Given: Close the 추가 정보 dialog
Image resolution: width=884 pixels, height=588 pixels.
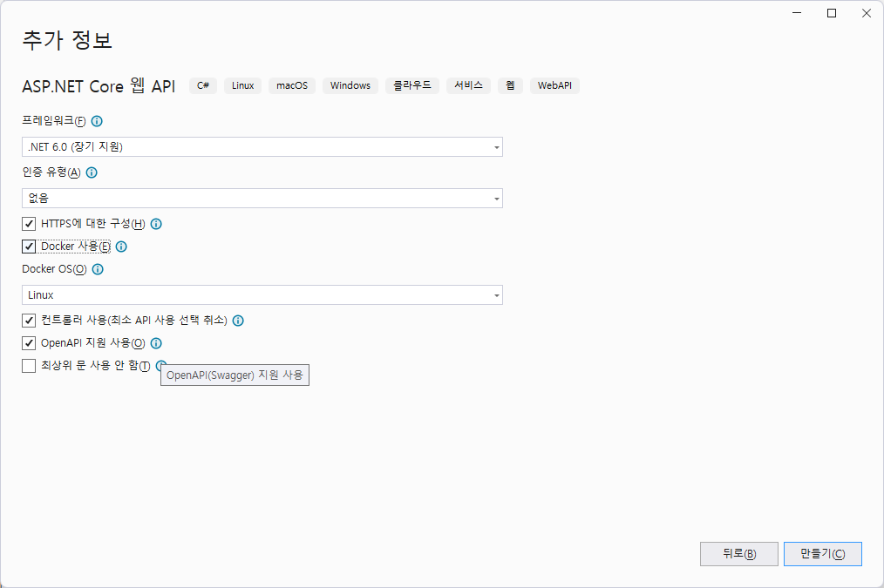Looking at the screenshot, I should (867, 14).
